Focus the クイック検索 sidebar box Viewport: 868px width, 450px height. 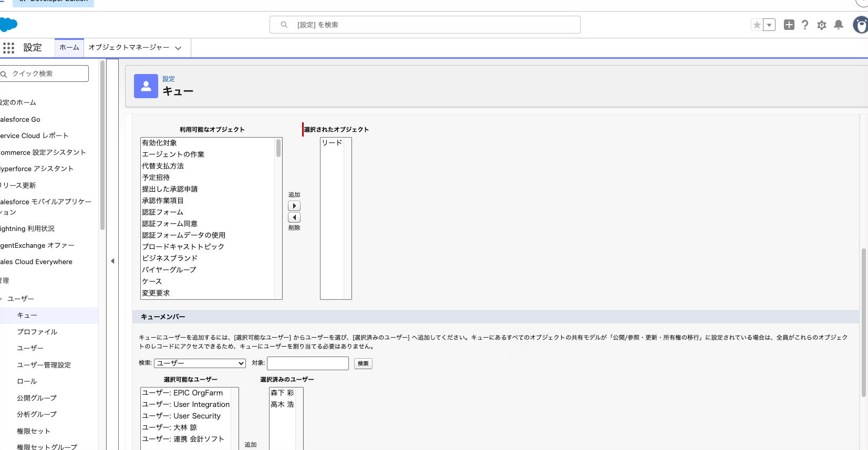tap(44, 74)
